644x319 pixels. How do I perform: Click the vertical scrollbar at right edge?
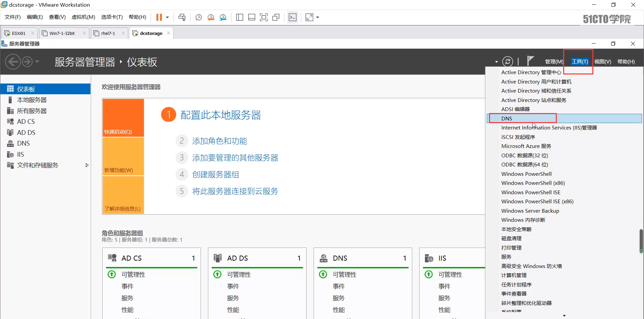click(641, 241)
